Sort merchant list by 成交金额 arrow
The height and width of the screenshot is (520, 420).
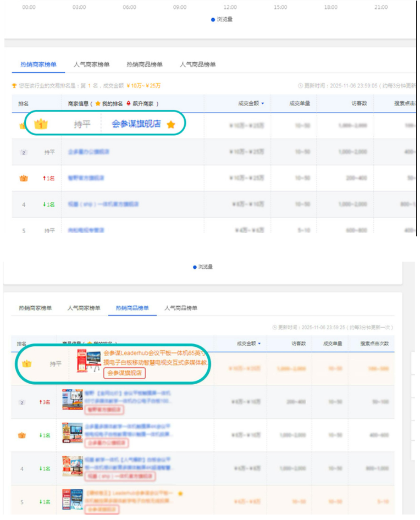point(262,103)
